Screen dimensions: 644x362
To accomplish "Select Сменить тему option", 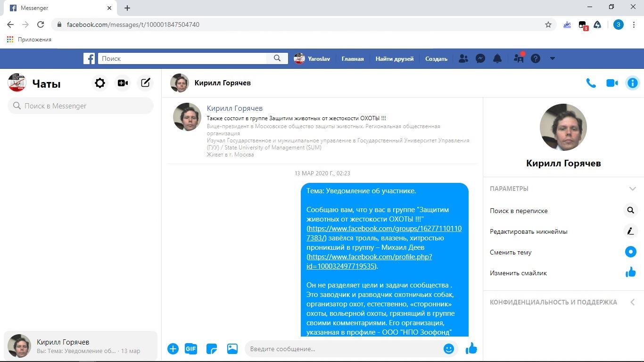I will (511, 252).
